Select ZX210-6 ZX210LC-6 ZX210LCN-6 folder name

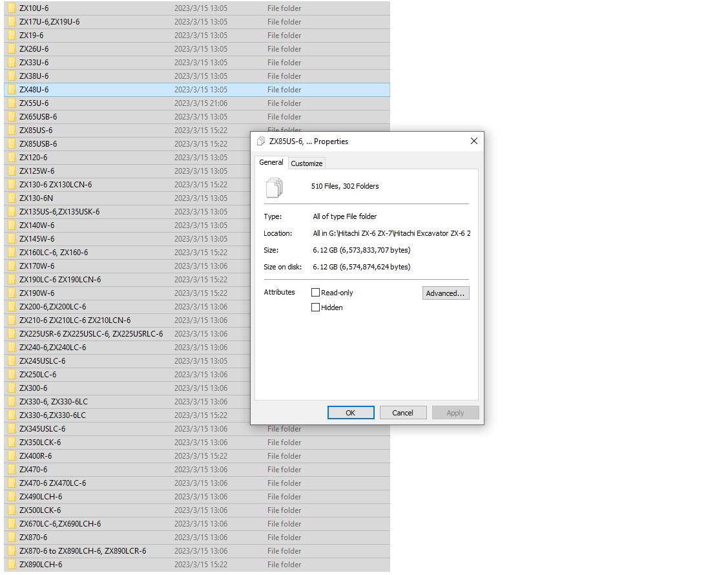click(75, 320)
